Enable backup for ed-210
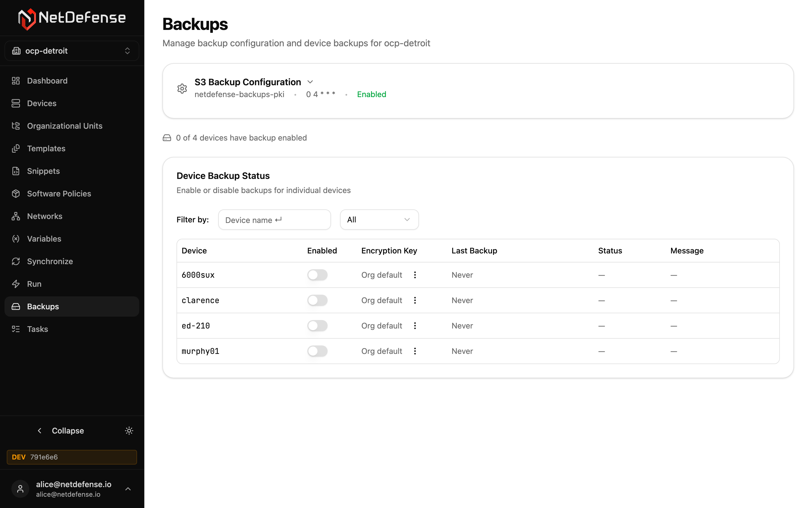Viewport: 812px width, 508px height. (317, 326)
